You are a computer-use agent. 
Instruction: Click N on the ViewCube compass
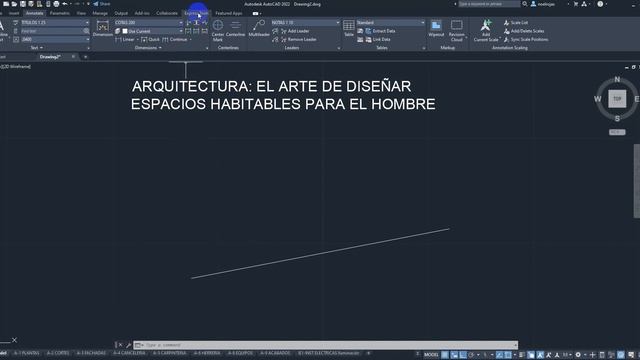617,79
